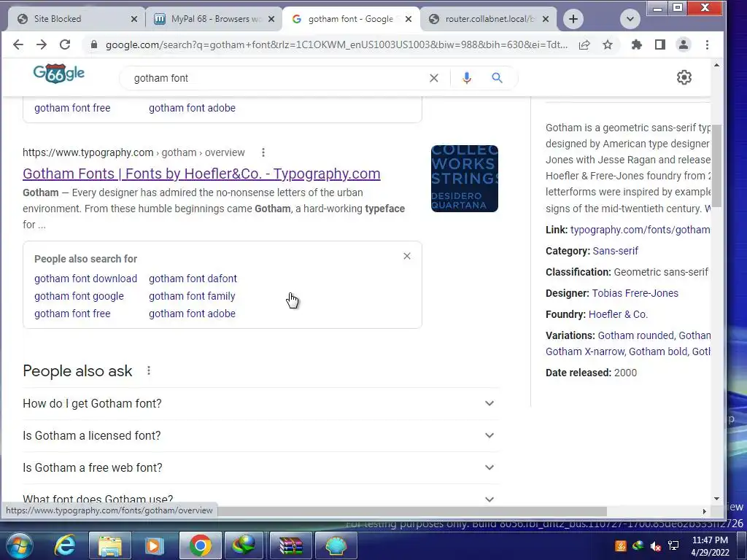Toggle the side panel icon
Image resolution: width=747 pixels, height=560 pixels.
[659, 44]
